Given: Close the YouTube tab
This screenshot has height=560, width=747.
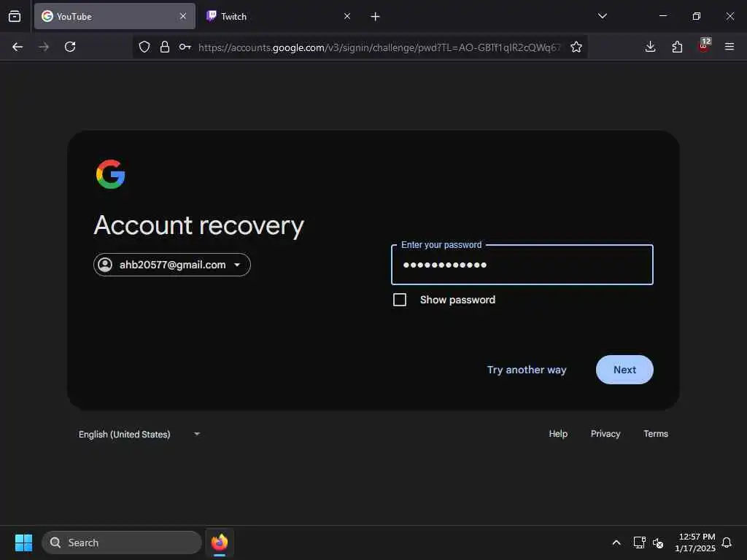Looking at the screenshot, I should 183,16.
